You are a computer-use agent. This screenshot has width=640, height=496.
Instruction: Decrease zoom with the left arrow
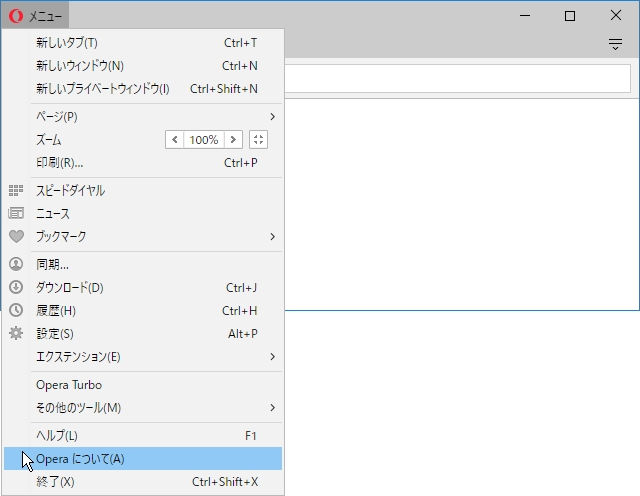click(174, 140)
